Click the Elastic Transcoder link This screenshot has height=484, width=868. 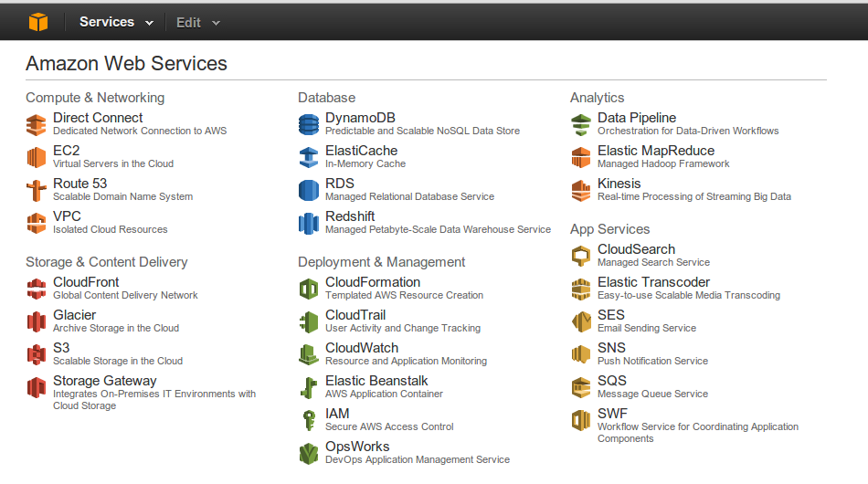[x=653, y=282]
